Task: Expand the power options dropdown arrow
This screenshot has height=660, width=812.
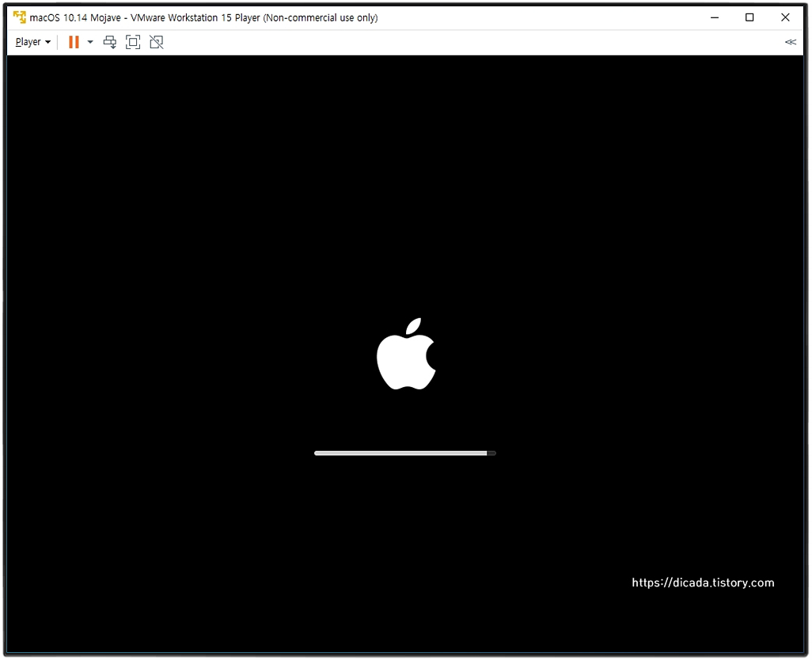Action: click(x=90, y=42)
